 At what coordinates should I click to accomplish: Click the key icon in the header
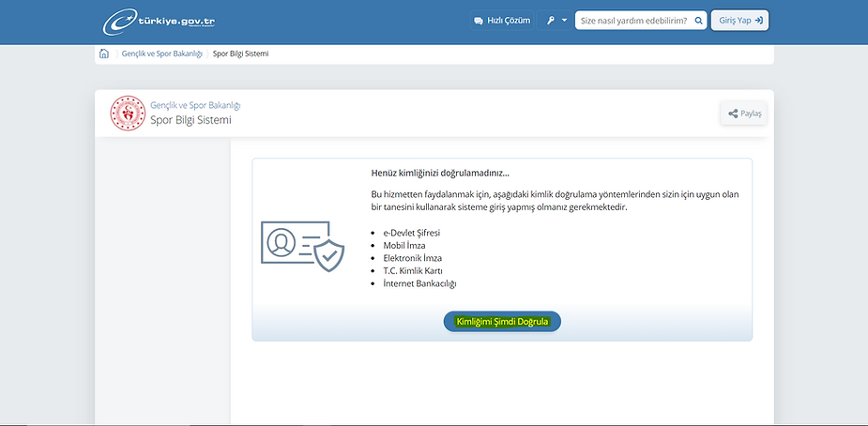(551, 21)
